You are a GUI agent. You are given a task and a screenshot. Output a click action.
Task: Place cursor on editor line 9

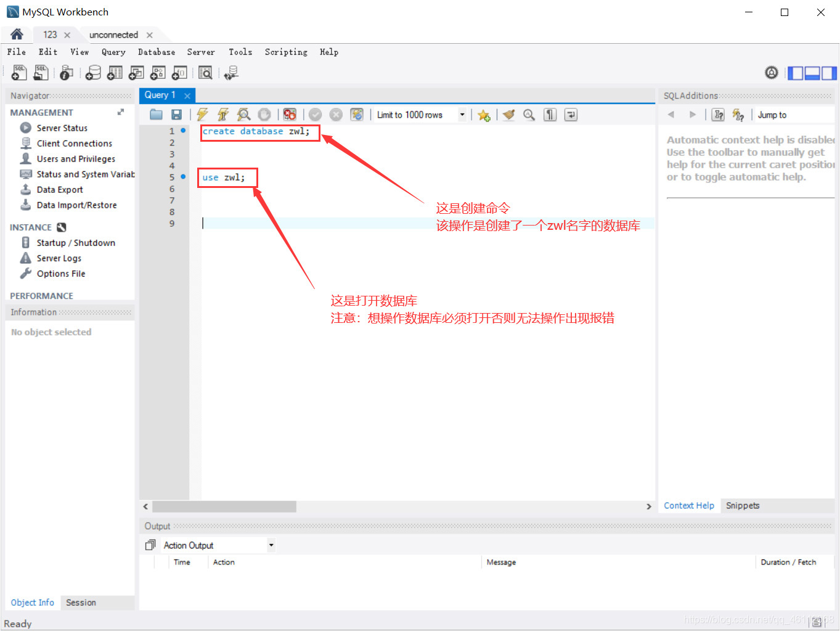pyautogui.click(x=428, y=224)
